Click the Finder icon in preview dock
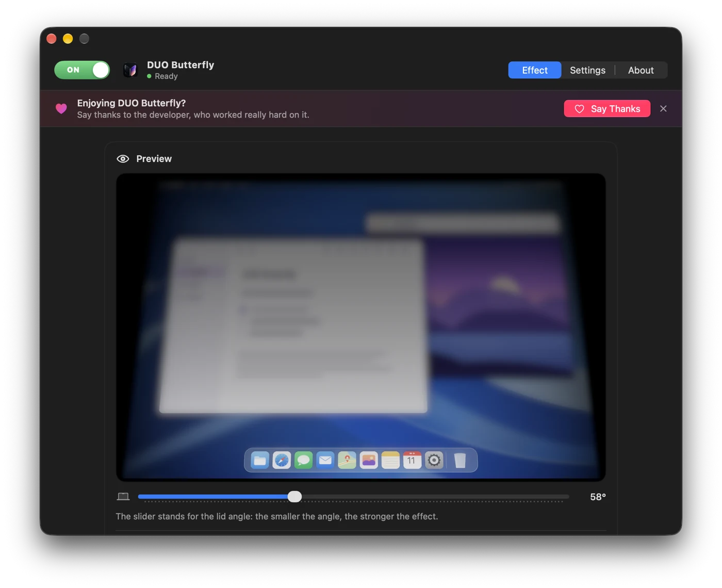This screenshot has width=722, height=588. point(260,460)
